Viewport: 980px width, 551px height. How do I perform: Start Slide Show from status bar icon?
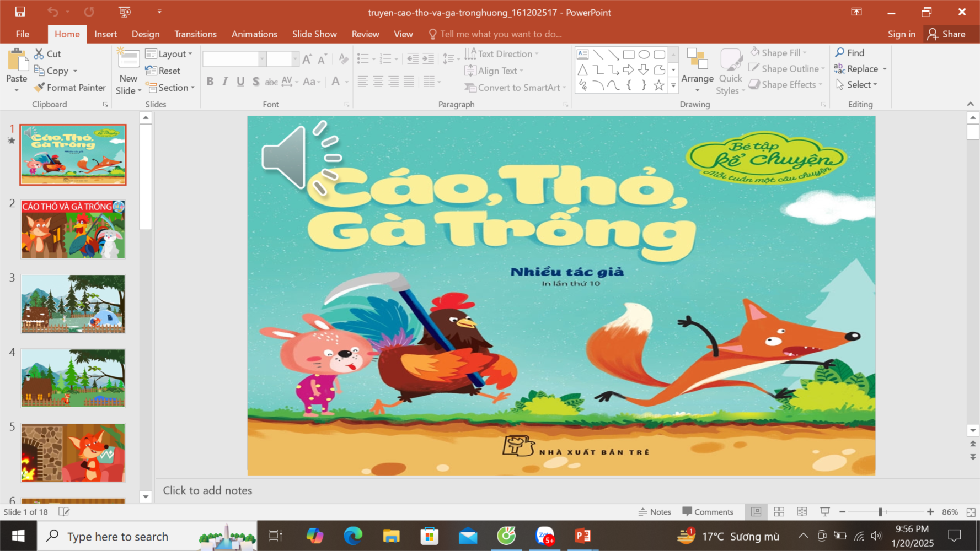coord(825,512)
